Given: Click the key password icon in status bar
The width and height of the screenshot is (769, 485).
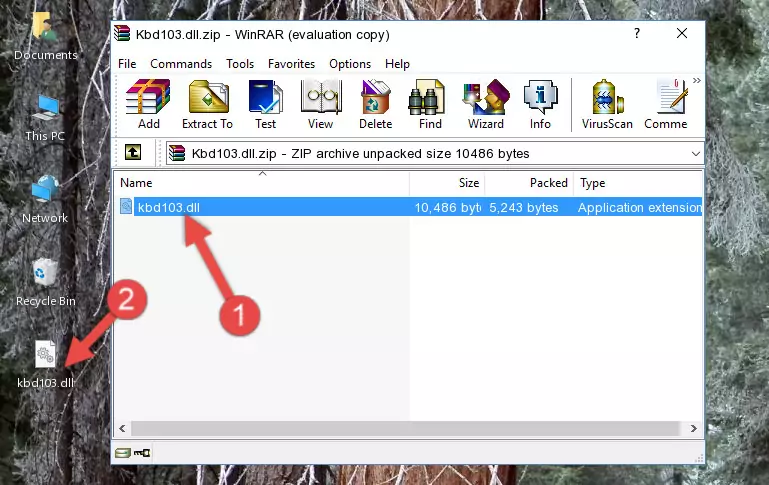Looking at the screenshot, I should tap(142, 453).
